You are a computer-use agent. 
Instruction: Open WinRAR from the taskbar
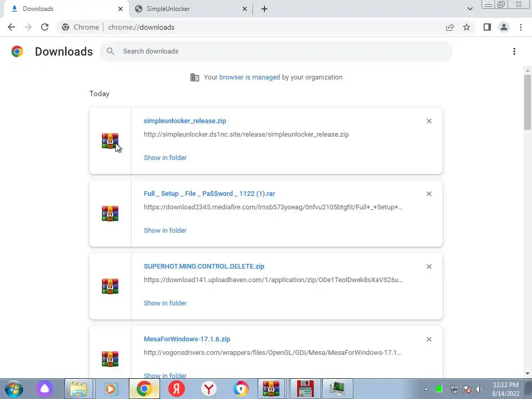point(271,389)
